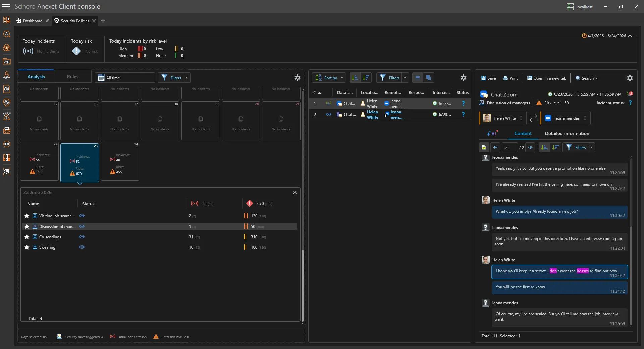
Task: Switch incident list to stacked cards view
Action: click(429, 78)
